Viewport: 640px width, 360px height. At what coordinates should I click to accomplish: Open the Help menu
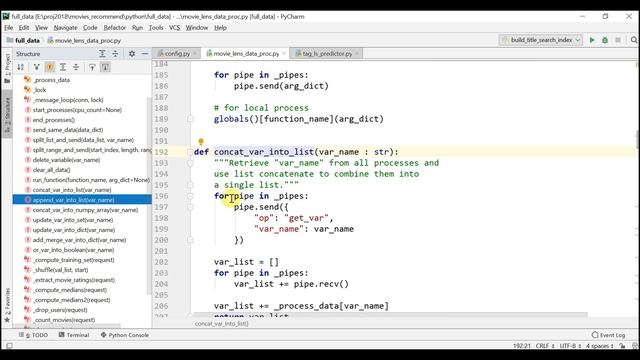220,28
